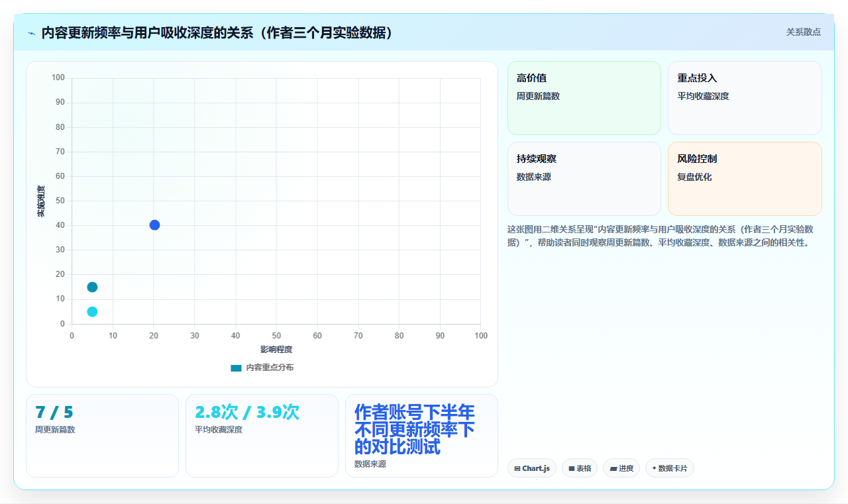Open the 重点投入 quadrant card
Screen dimensions: 848x504
click(x=745, y=98)
